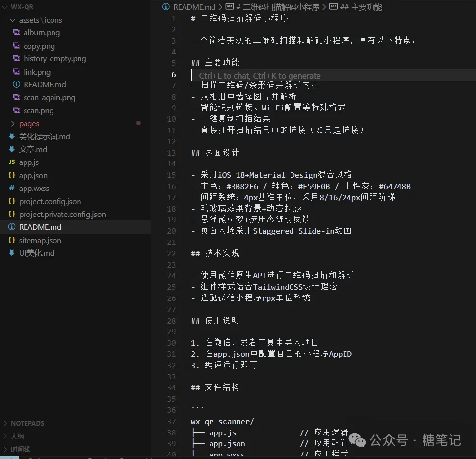Click the hash icon of app.wxss
The height and width of the screenshot is (459, 476).
(12, 188)
